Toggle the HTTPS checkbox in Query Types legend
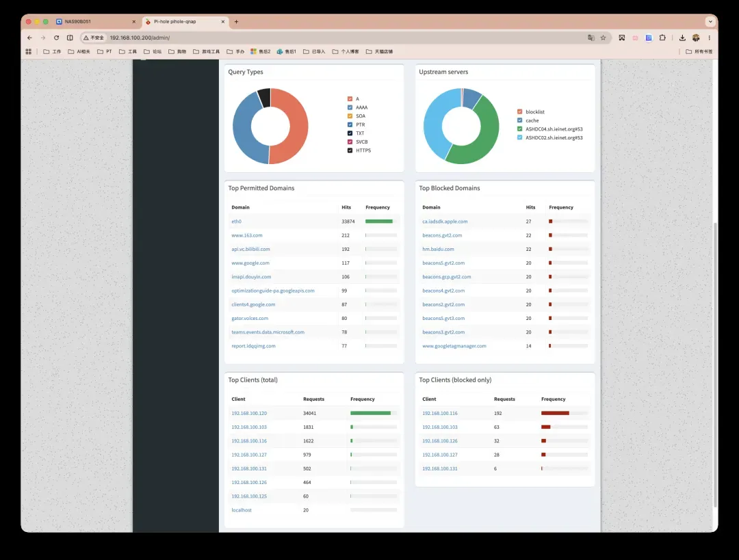 click(350, 150)
